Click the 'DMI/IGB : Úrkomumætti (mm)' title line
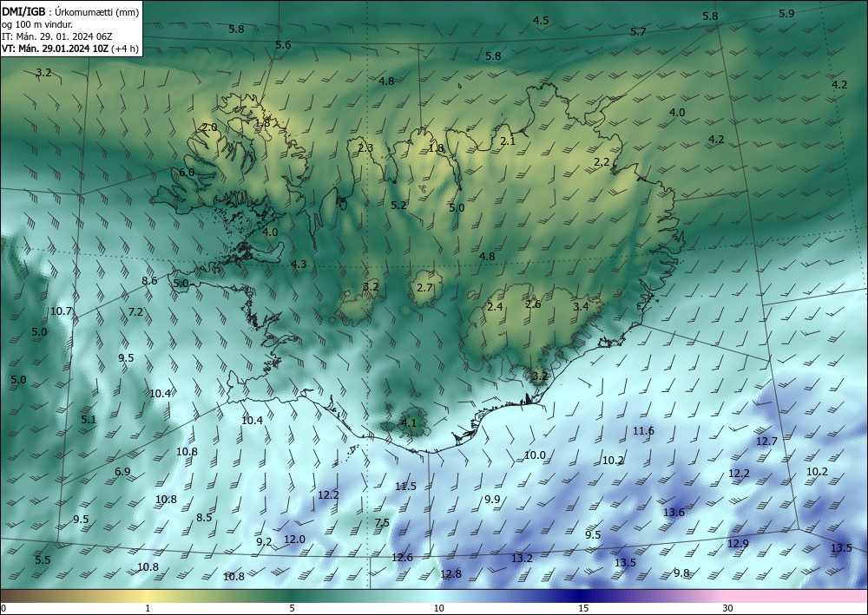This screenshot has height=615, width=868. [70, 11]
